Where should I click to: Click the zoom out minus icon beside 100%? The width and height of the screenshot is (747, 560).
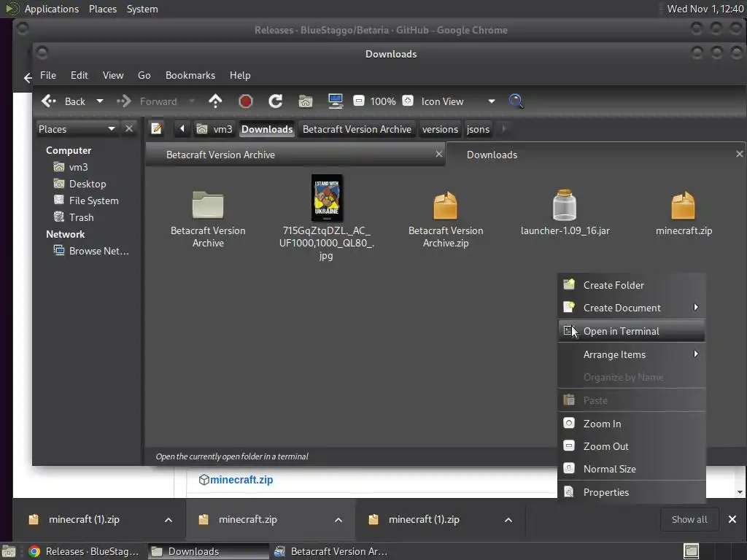pyautogui.click(x=359, y=101)
